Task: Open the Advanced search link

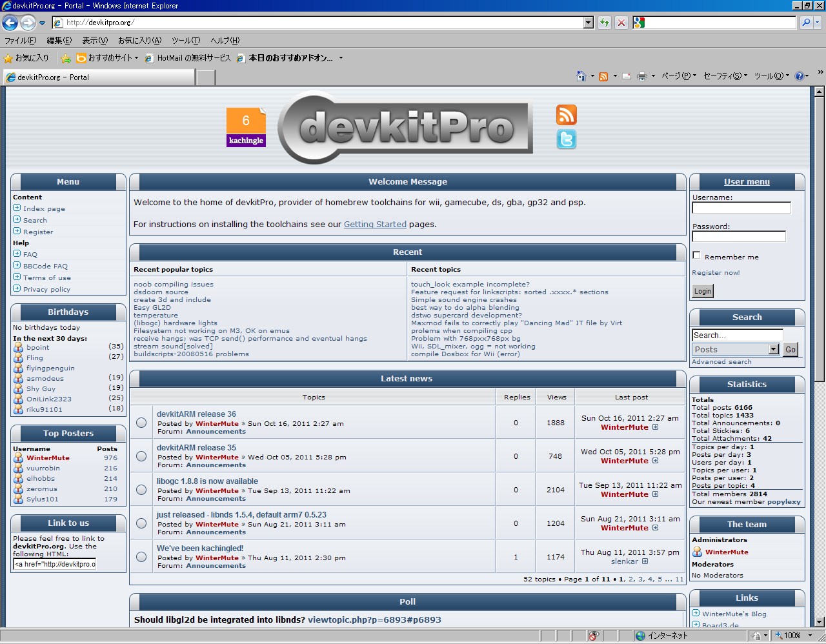Action: click(721, 362)
